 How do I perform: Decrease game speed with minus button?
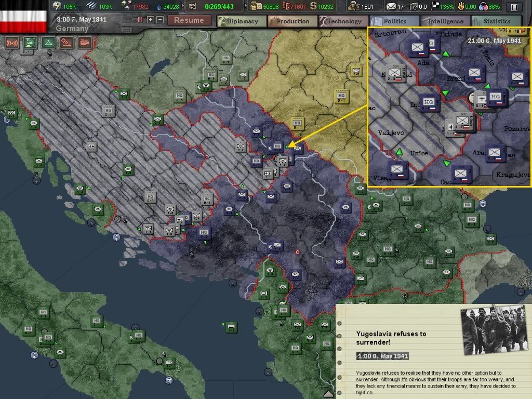[160, 20]
